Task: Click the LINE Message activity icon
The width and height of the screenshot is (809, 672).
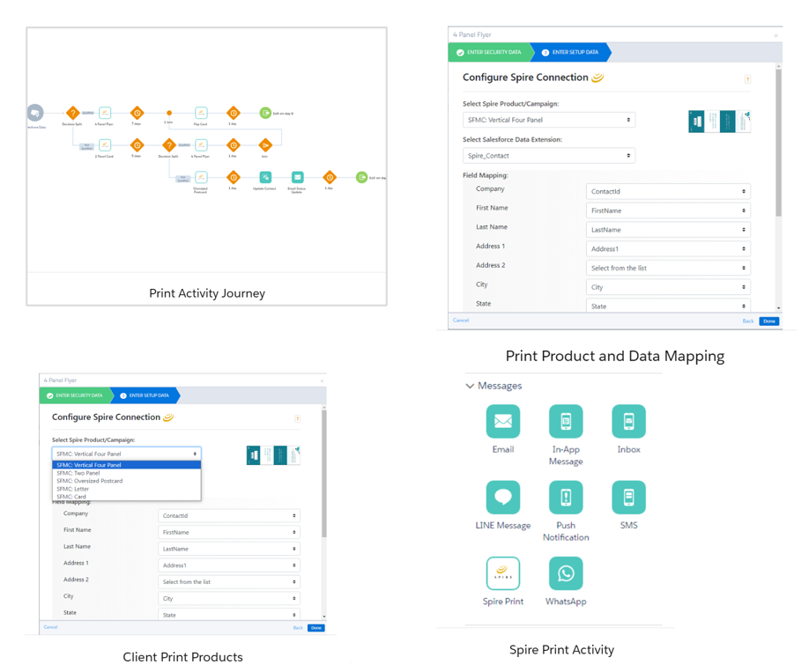Action: point(502,498)
